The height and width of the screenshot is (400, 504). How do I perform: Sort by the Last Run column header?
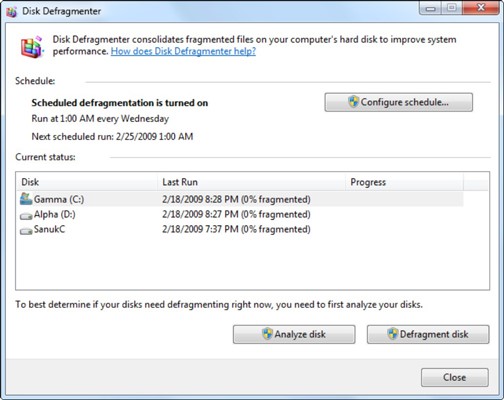(x=251, y=182)
